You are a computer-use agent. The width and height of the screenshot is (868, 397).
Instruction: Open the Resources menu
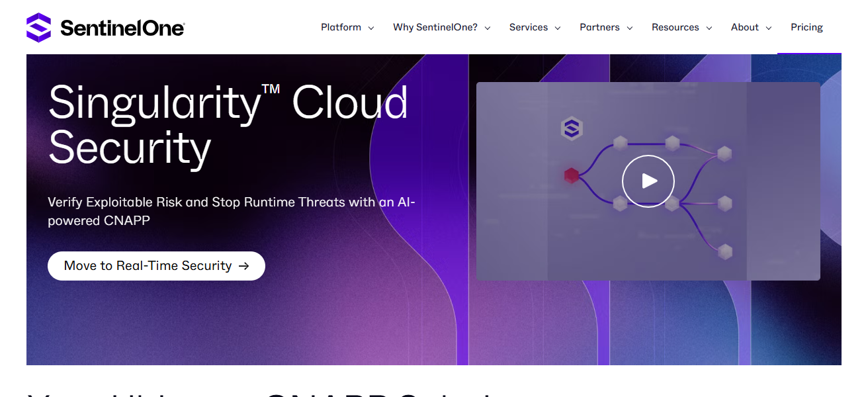click(675, 27)
